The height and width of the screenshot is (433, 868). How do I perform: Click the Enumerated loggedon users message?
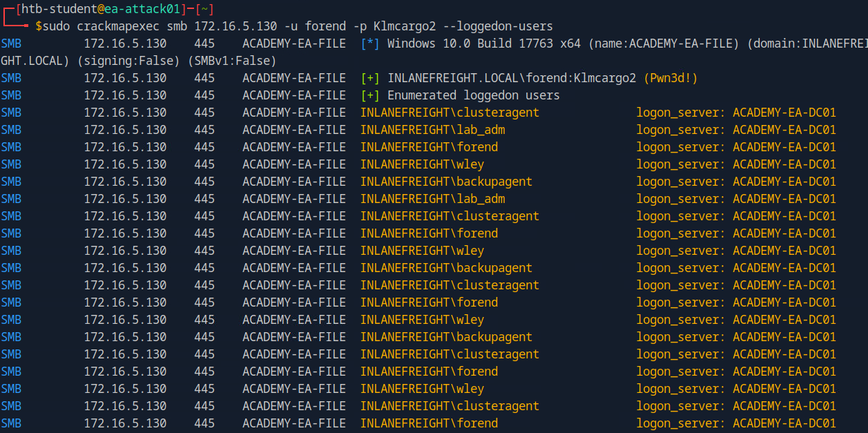pos(474,95)
